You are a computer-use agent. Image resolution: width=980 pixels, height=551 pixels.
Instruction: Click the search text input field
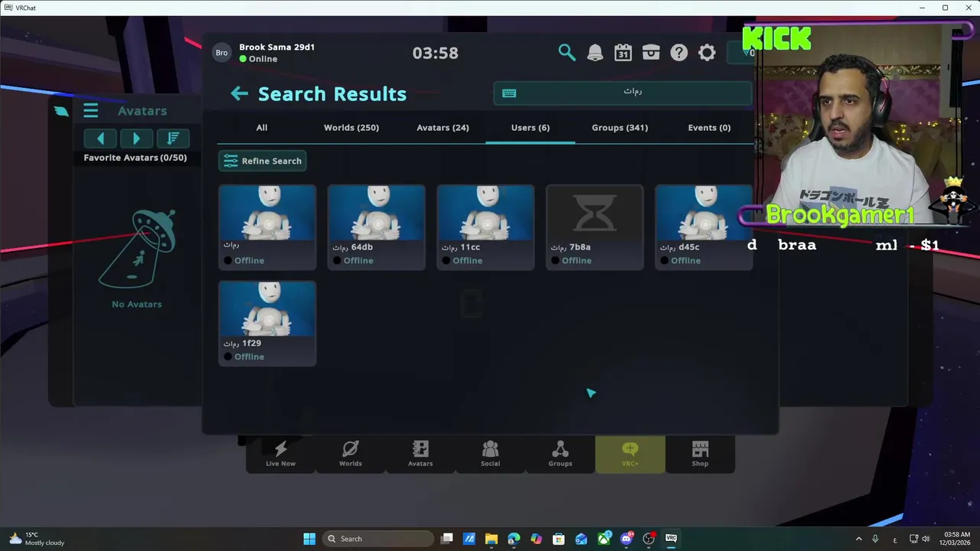coord(623,93)
